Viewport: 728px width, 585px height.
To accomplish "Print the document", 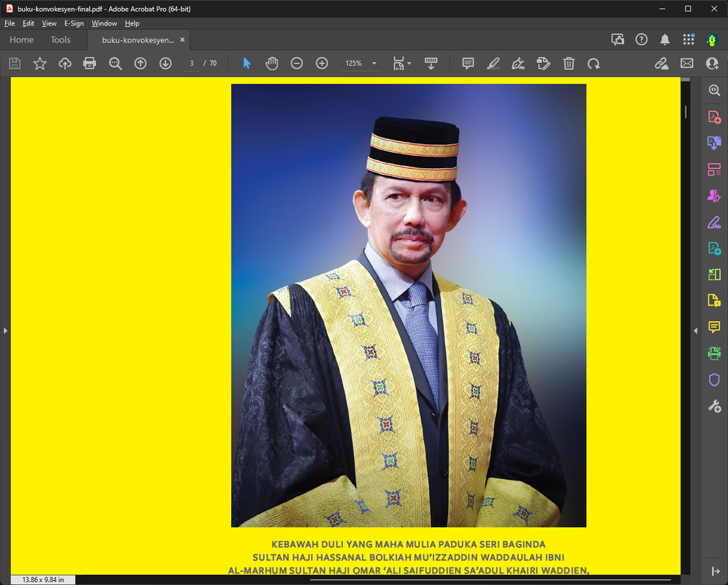I will 89,63.
